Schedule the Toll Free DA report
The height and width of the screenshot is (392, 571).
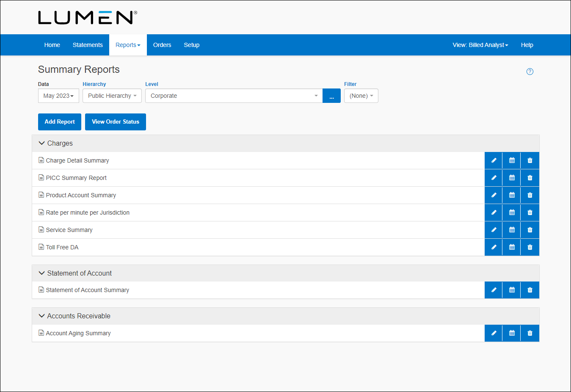coord(511,247)
